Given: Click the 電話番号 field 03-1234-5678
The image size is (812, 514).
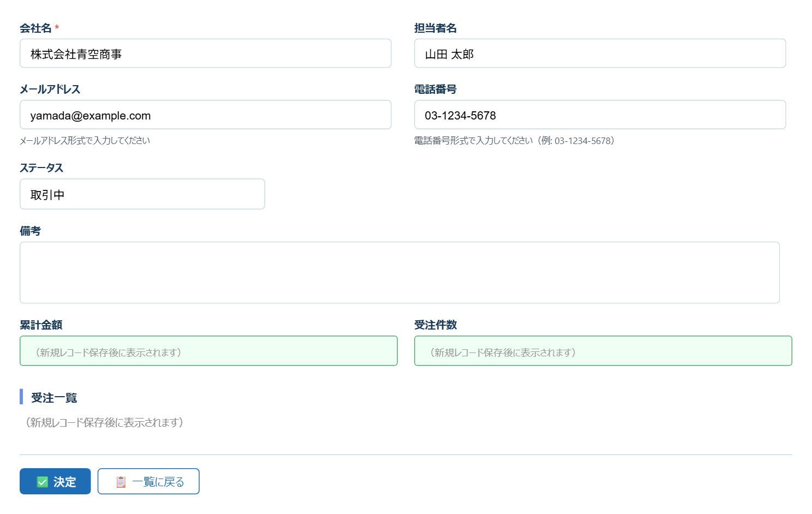Looking at the screenshot, I should [x=600, y=115].
